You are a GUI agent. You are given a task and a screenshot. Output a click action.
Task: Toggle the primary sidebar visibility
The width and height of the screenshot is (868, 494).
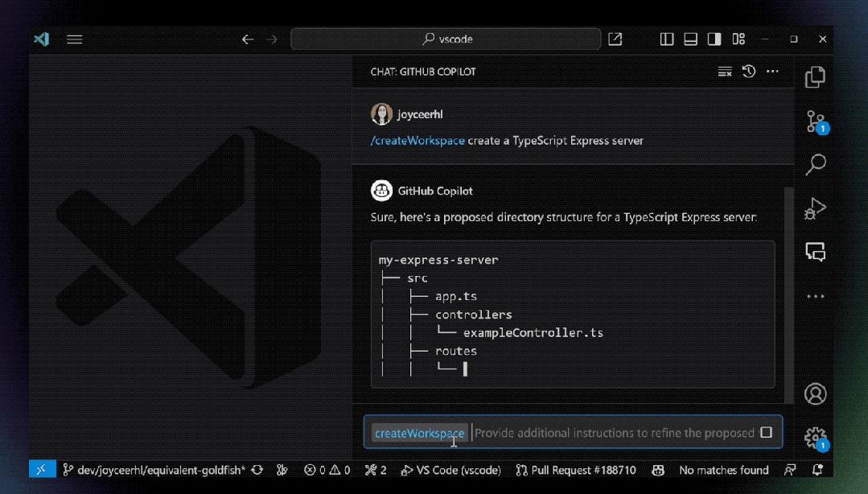click(x=666, y=38)
